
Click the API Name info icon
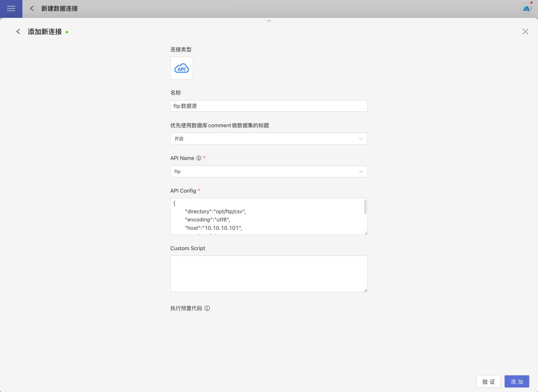coord(199,158)
